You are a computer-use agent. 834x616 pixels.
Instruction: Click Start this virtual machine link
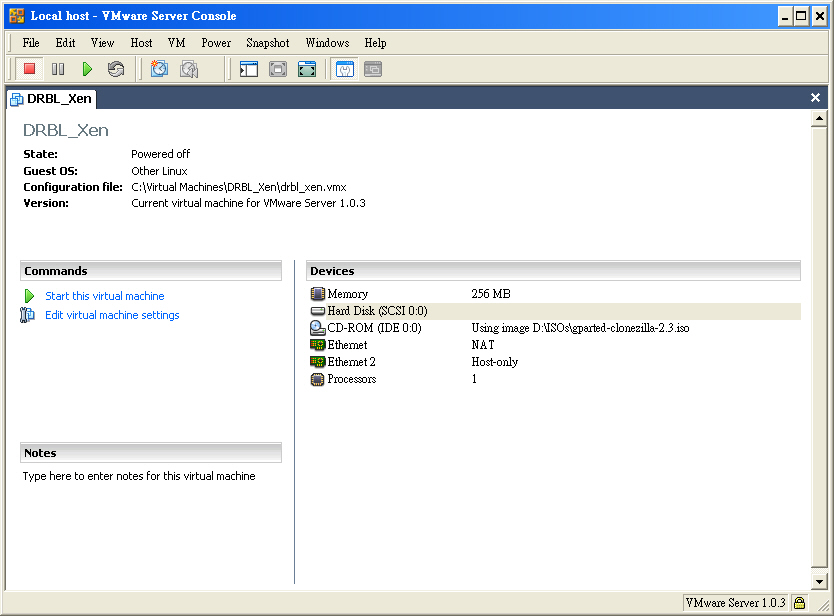pyautogui.click(x=105, y=296)
